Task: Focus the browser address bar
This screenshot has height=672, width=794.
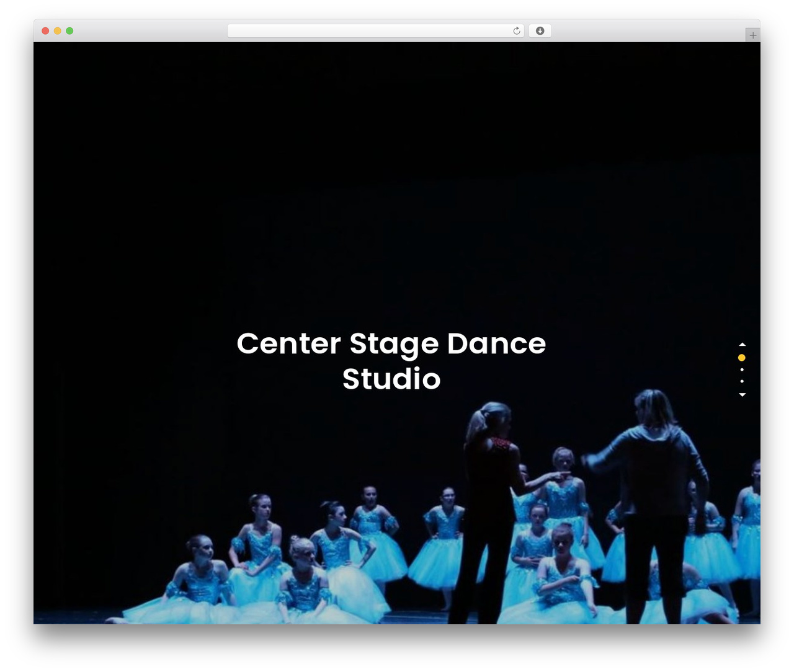Action: pos(375,31)
